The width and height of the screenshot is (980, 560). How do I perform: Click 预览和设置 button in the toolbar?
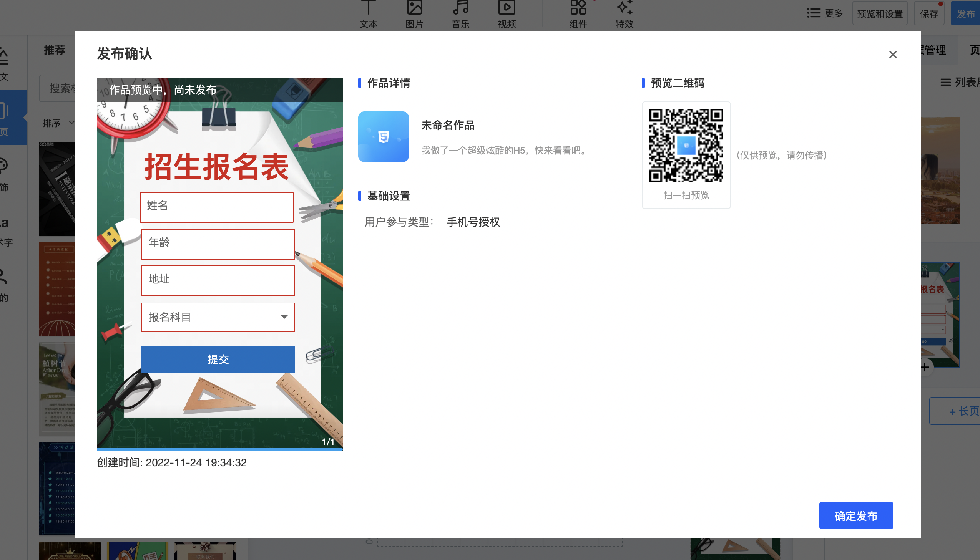pos(880,14)
